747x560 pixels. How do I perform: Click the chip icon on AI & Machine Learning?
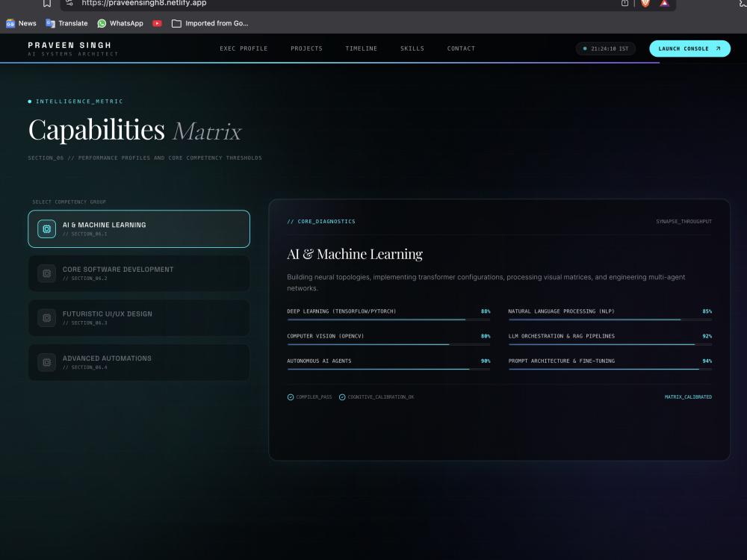pyautogui.click(x=46, y=229)
